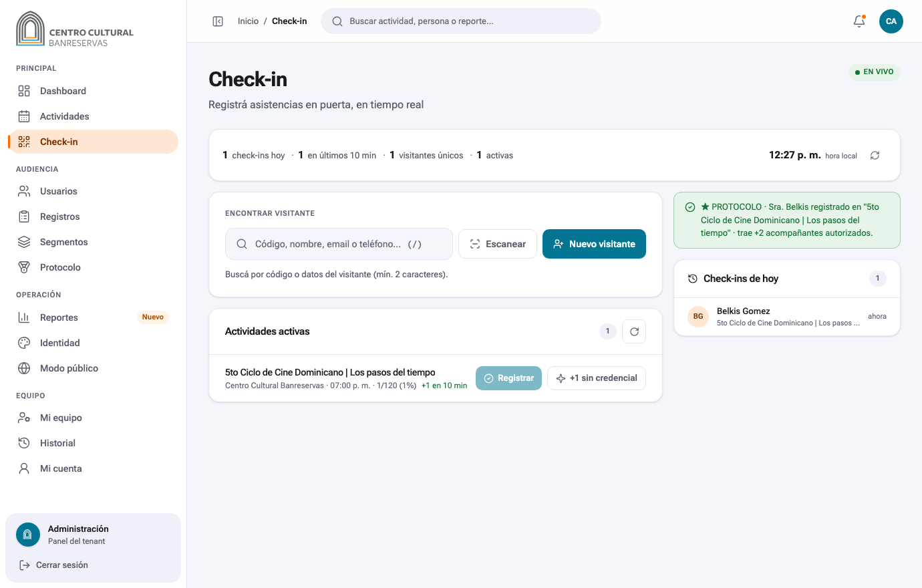
Task: Click the EN VIVO status badge
Action: coord(875,72)
